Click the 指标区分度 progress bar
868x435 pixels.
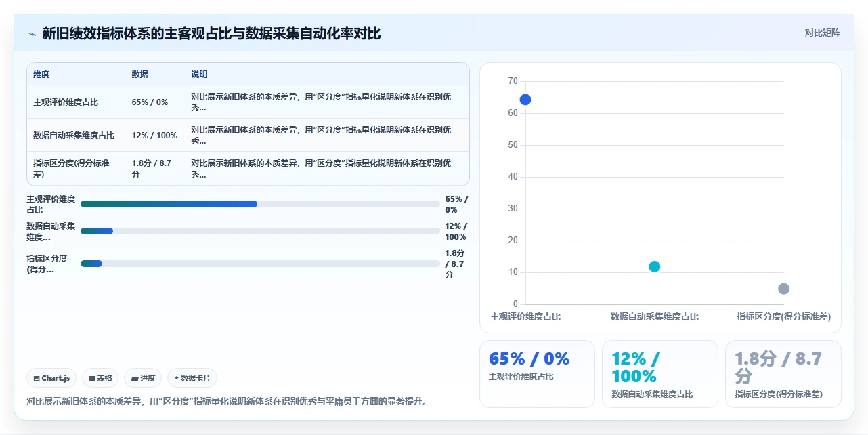pos(260,264)
